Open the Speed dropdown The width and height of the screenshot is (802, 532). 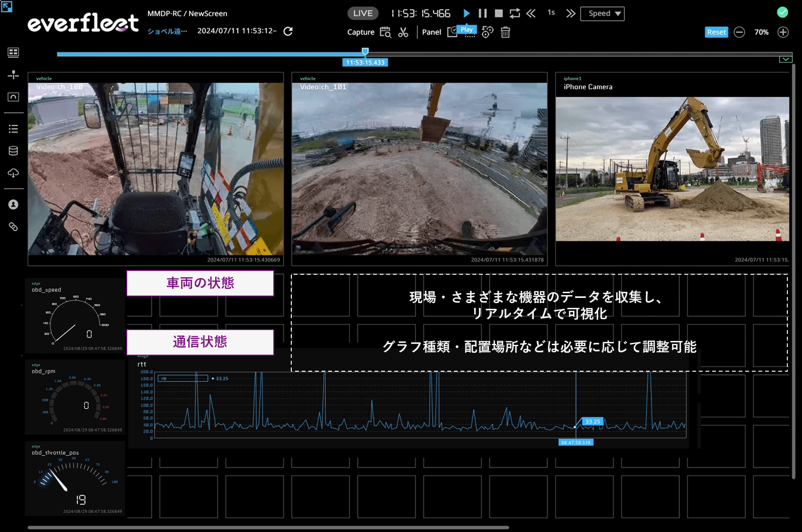click(602, 13)
